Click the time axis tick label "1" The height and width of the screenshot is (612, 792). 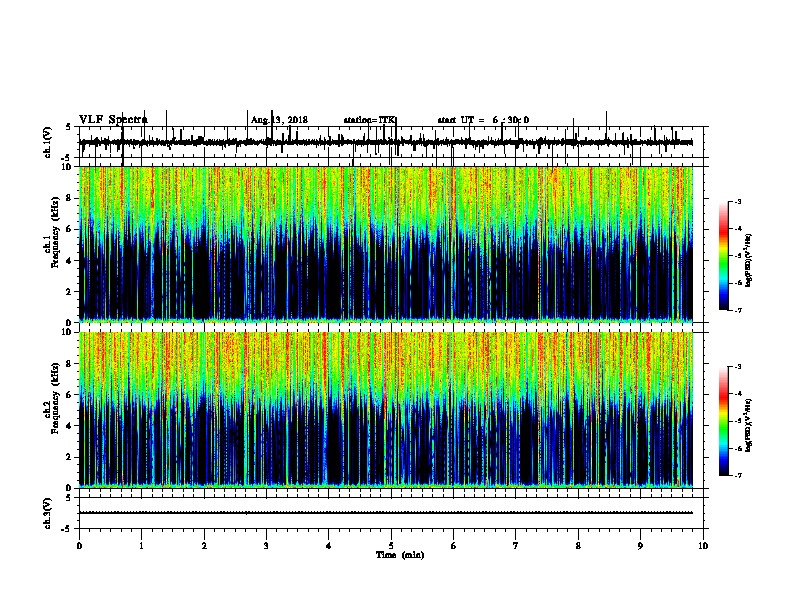point(141,546)
